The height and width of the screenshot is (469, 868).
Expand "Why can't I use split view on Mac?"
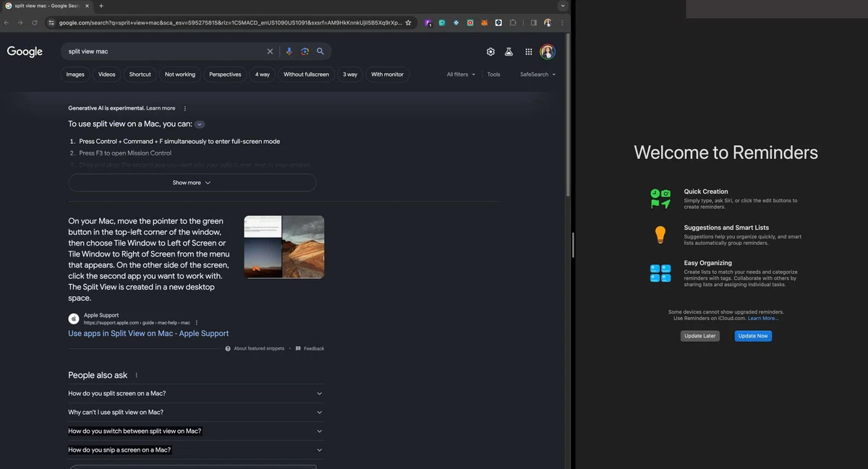click(196, 412)
